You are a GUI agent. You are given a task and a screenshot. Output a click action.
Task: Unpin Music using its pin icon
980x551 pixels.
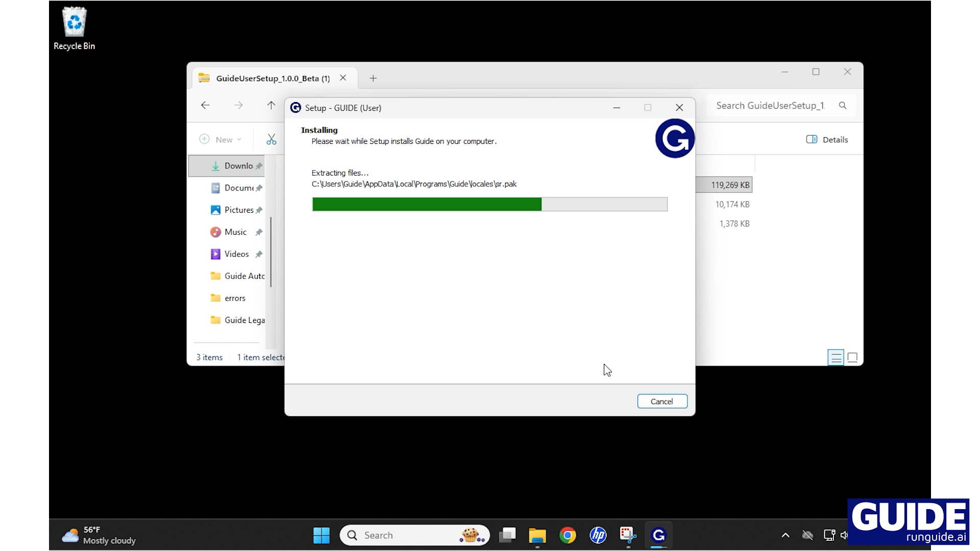coord(259,232)
